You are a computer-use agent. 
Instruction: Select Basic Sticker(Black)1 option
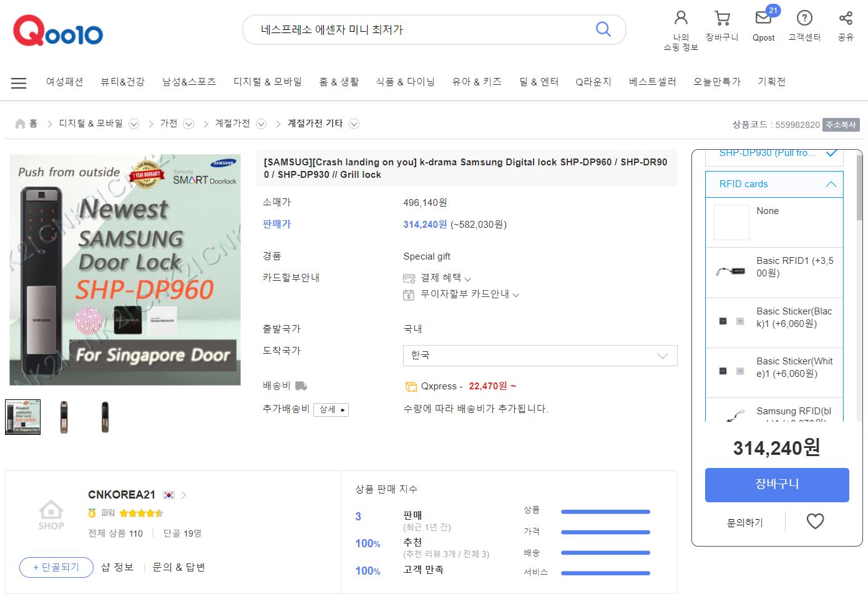pos(774,323)
